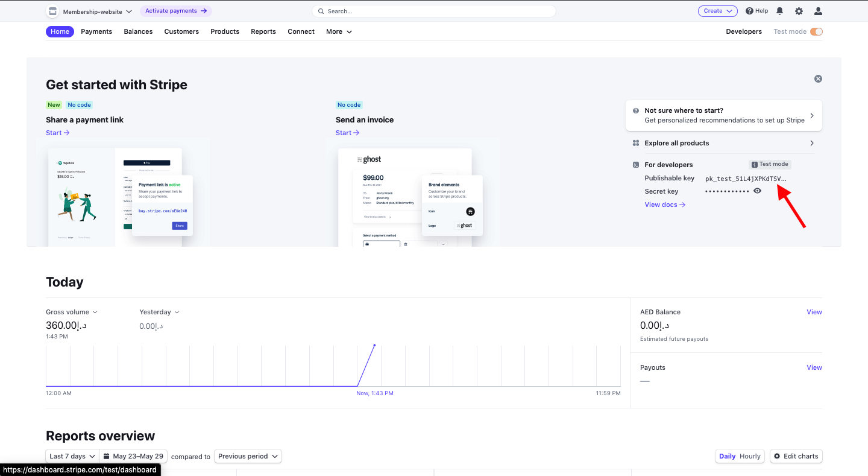Click the masked Secret key dots
This screenshot has width=868, height=476.
click(727, 191)
